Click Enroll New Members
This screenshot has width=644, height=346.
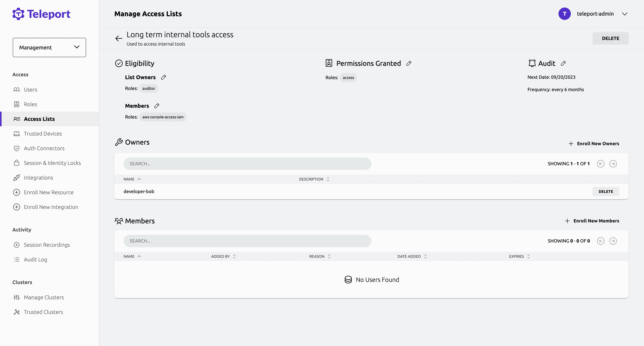pos(592,221)
